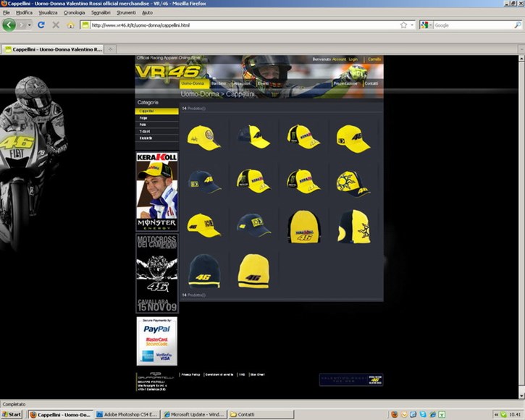Open the Google search engine selector dropdown

click(427, 25)
